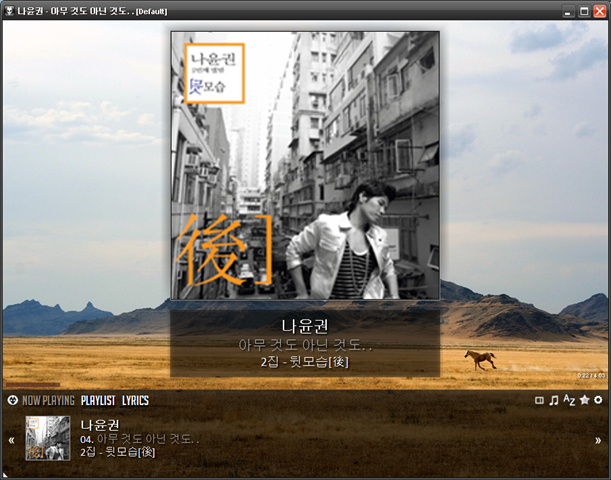Click the large album cover art

coord(305,166)
